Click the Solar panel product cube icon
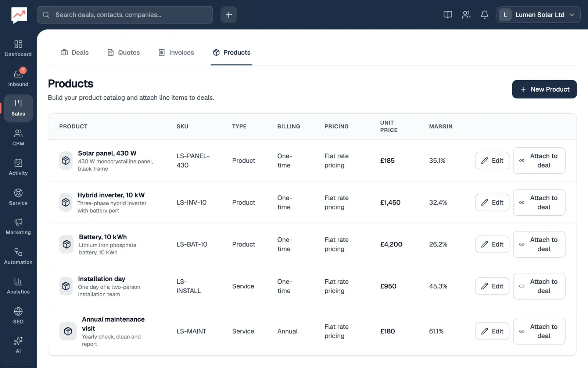Viewport: 588px width, 368px height. point(66,160)
